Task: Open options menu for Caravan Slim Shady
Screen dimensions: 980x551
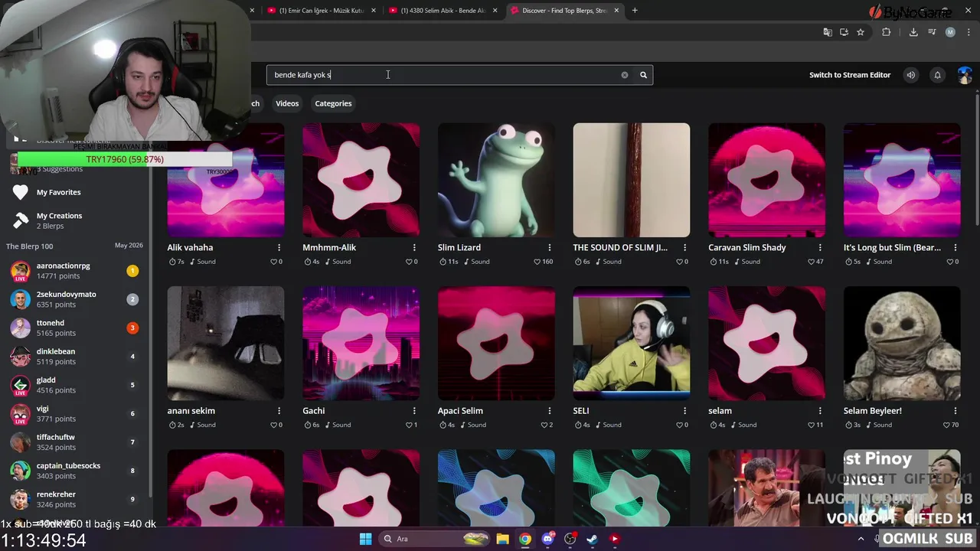Action: point(820,247)
